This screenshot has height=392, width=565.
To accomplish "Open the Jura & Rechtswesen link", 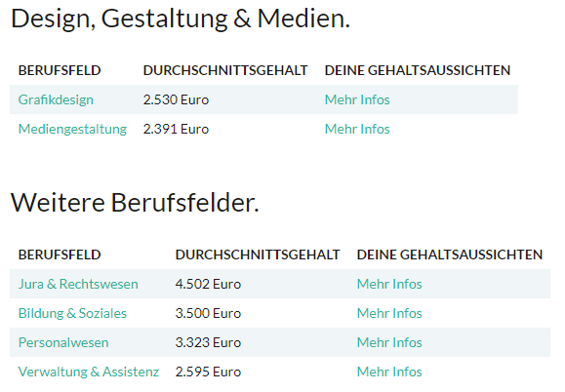I will (x=78, y=285).
